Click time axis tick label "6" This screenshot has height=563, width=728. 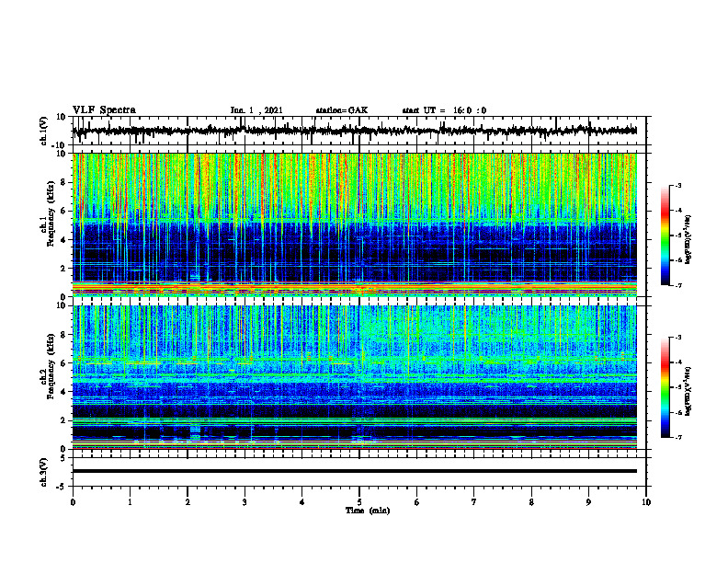[417, 502]
